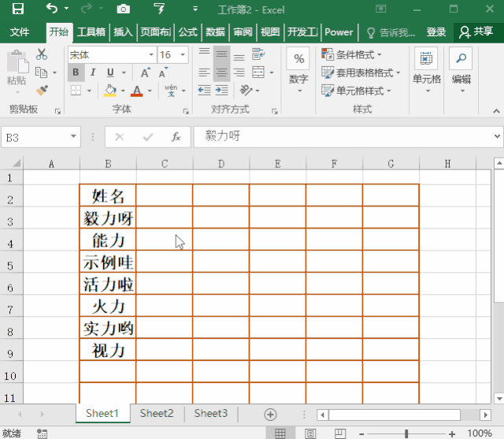Collapse the ribbon with the up chevron

[x=496, y=111]
